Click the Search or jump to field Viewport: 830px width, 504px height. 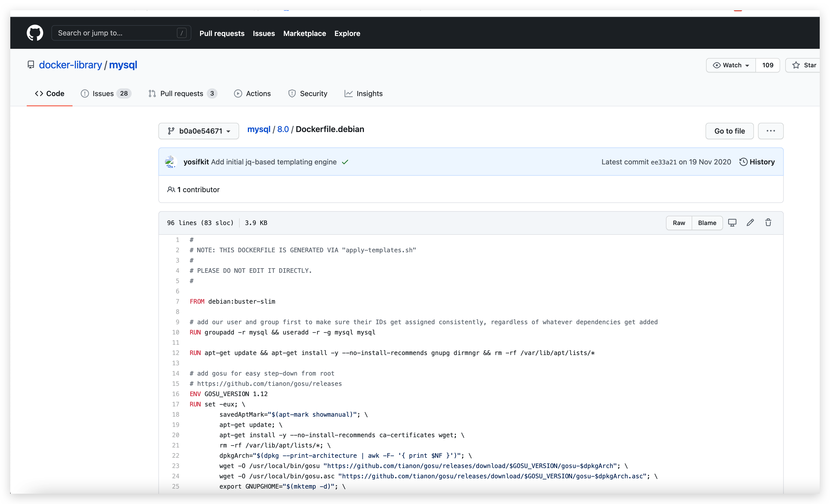click(121, 33)
